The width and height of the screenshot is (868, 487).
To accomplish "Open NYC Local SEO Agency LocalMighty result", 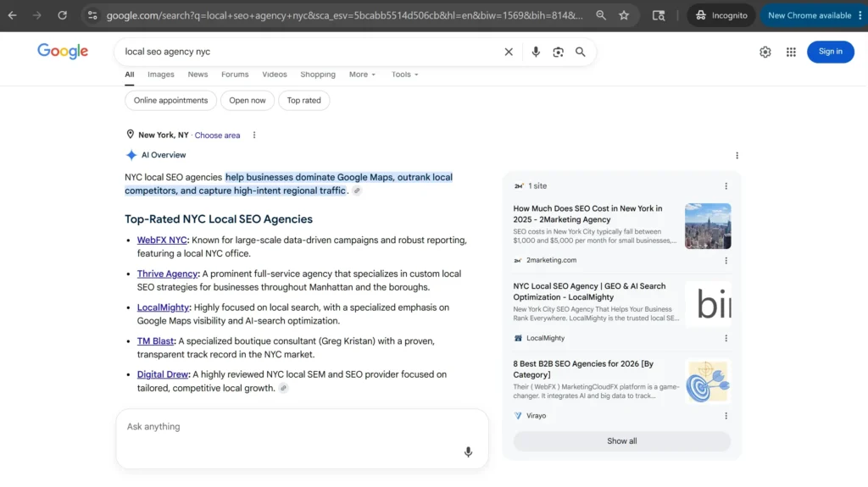I will (x=589, y=291).
